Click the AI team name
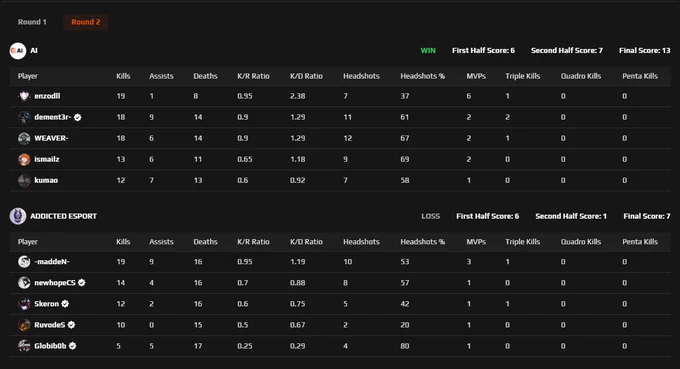680x369 pixels. 34,51
